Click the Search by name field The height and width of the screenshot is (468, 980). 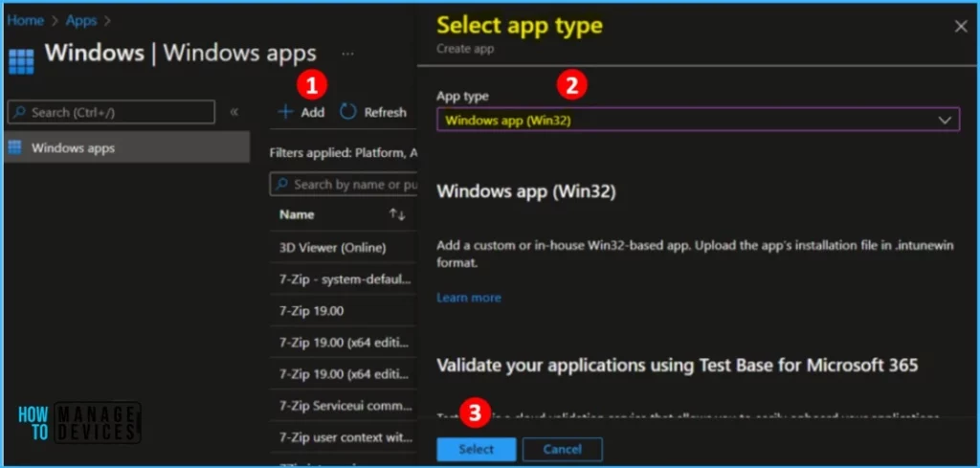coord(344,185)
